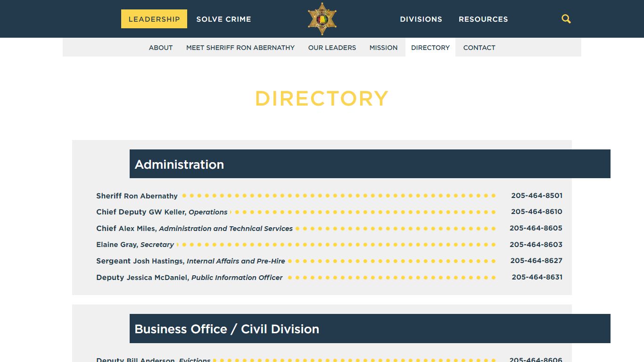Open the Contact tab

click(x=479, y=48)
